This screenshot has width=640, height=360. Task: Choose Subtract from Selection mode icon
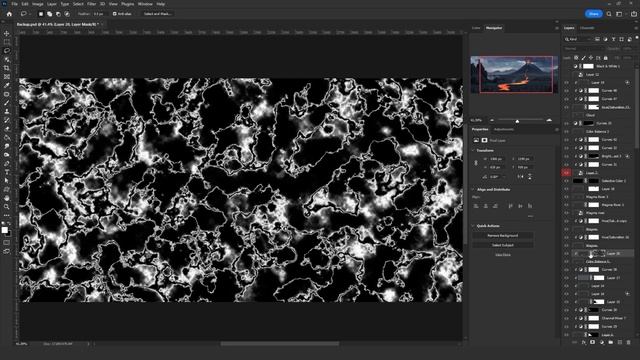click(x=58, y=14)
